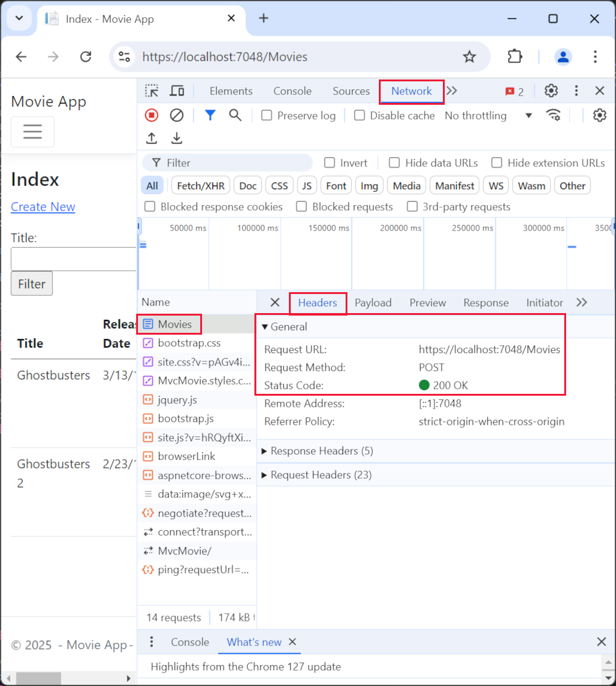616x686 pixels.
Task: Select the Movies request in the list
Action: point(176,324)
